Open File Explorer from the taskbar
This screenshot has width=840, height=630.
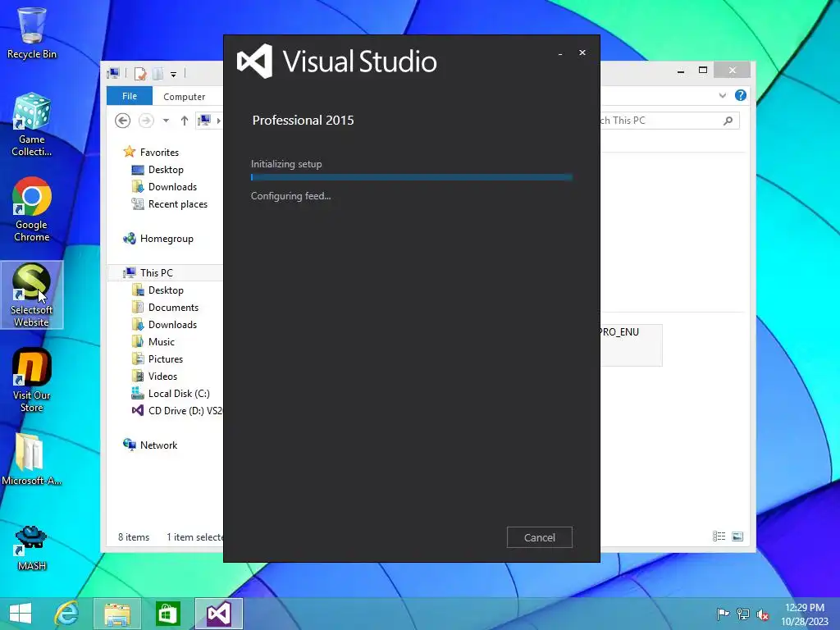(117, 614)
